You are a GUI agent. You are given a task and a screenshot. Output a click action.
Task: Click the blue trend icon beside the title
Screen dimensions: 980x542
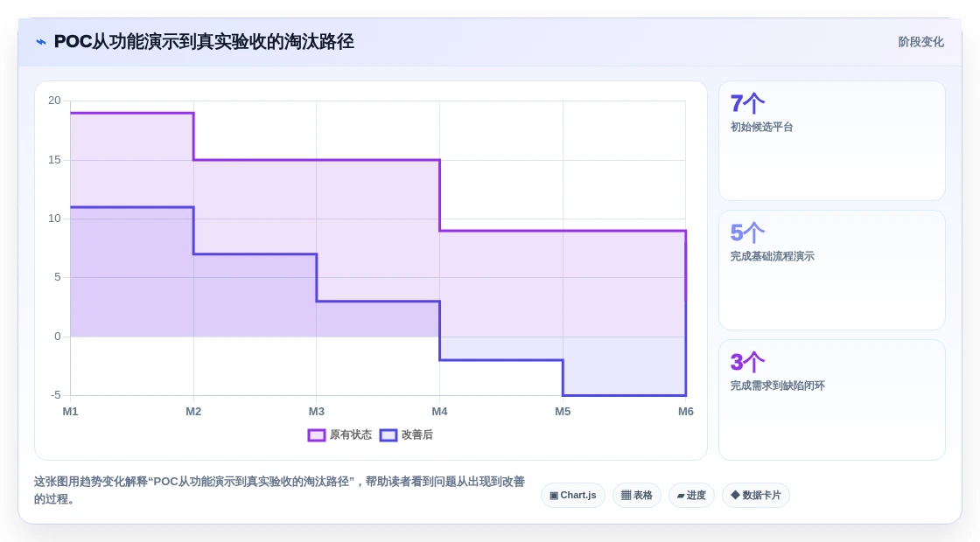pos(41,42)
